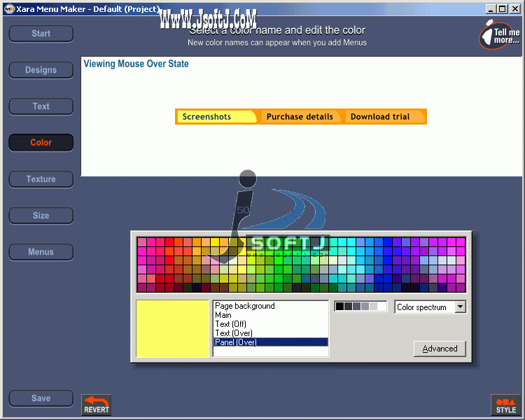Click the Save button

(41, 398)
